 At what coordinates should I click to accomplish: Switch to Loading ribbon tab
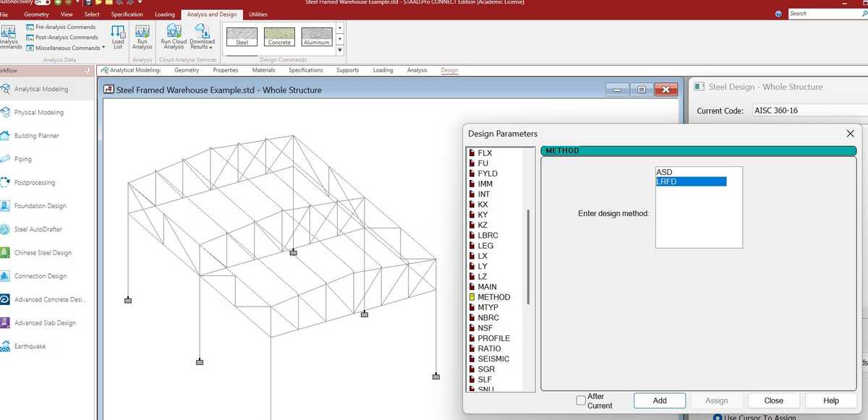coord(165,14)
